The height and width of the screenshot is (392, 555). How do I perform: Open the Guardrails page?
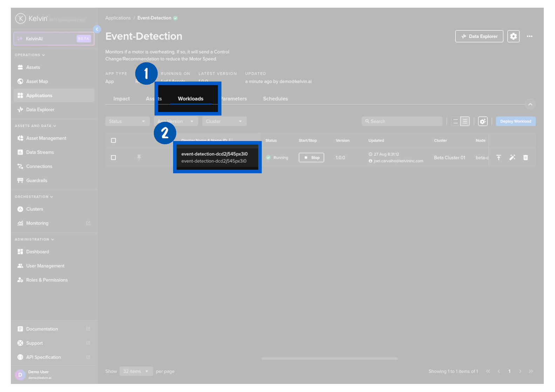coord(54,181)
